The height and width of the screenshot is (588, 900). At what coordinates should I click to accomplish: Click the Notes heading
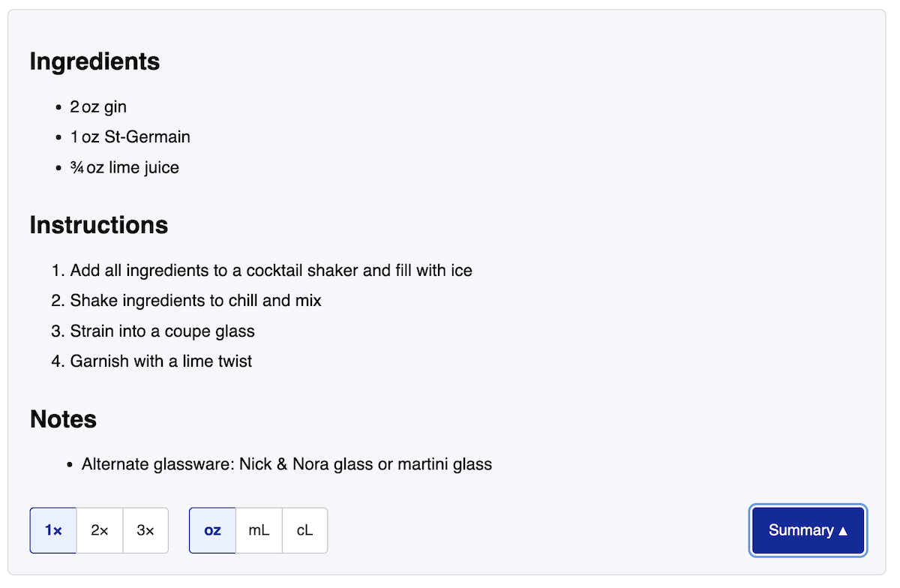63,419
